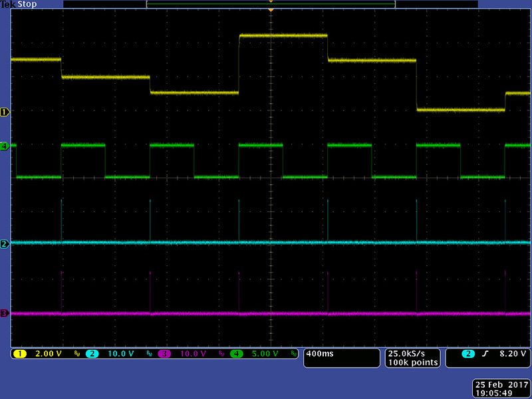532x399 pixels.
Task: Click the yellow channel 1 ground marker
Action: [x=5, y=112]
